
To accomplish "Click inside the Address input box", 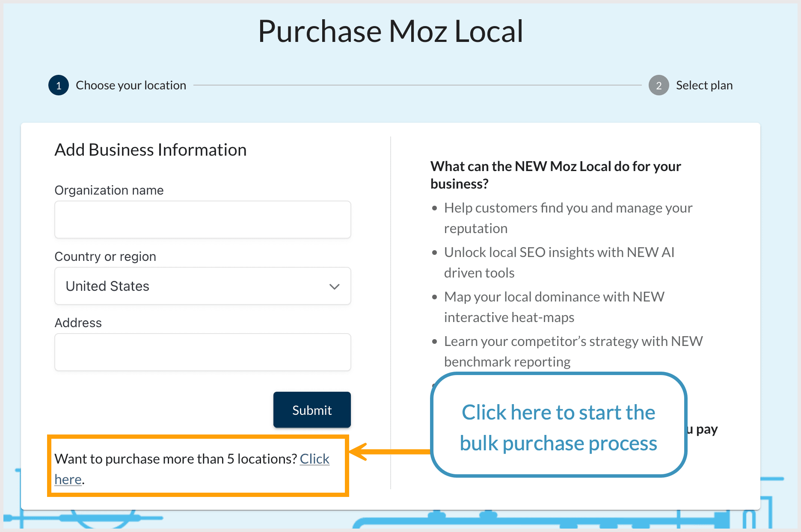I will pyautogui.click(x=202, y=352).
